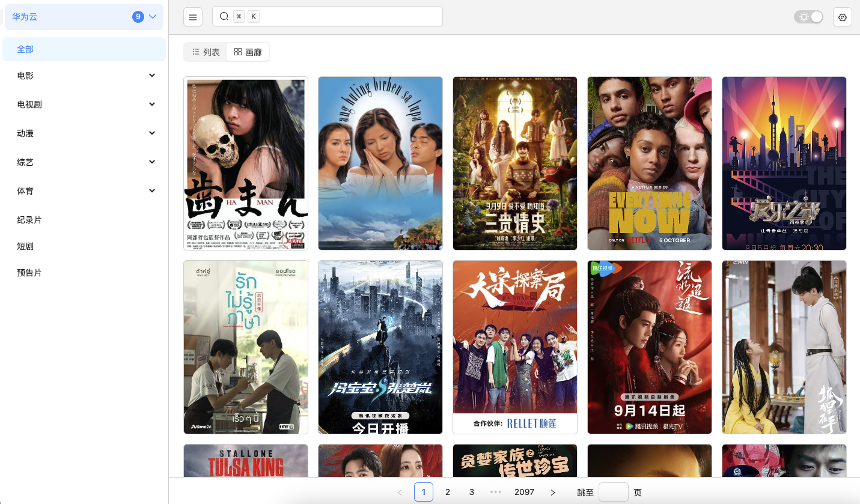Click the badge showing 9
This screenshot has width=860, height=504.
click(138, 17)
